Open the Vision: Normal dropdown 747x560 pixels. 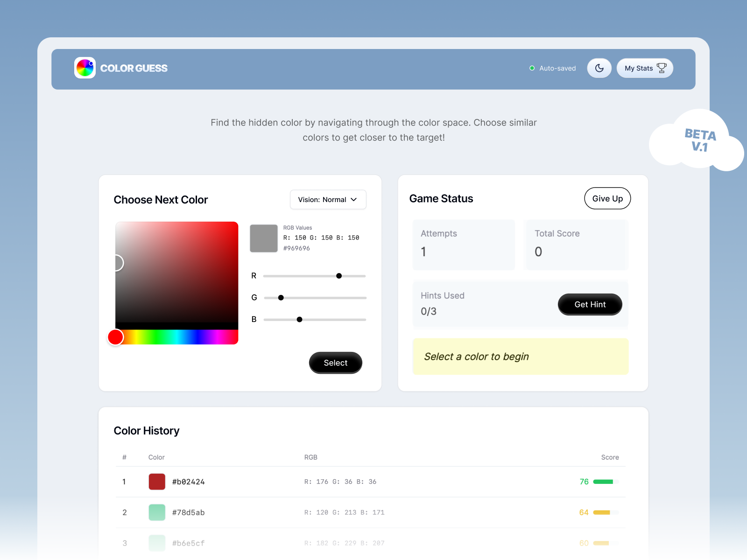(328, 199)
